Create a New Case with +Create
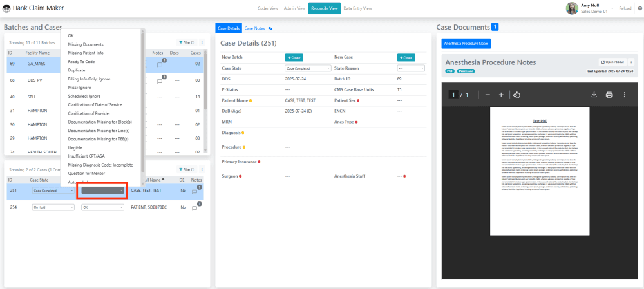Screen dimensions: 644x289 tap(406, 57)
